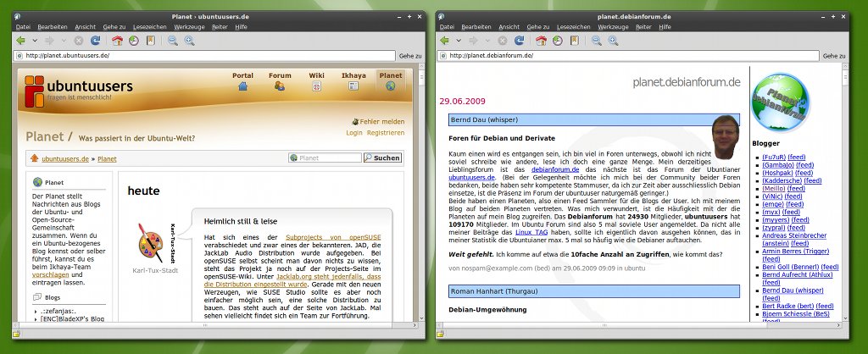The width and height of the screenshot is (868, 354).
Task: Click the Planet search field
Action: 325,158
